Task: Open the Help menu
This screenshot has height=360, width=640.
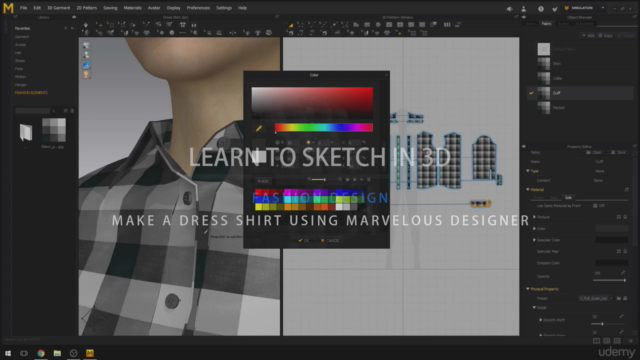Action: 242,8
